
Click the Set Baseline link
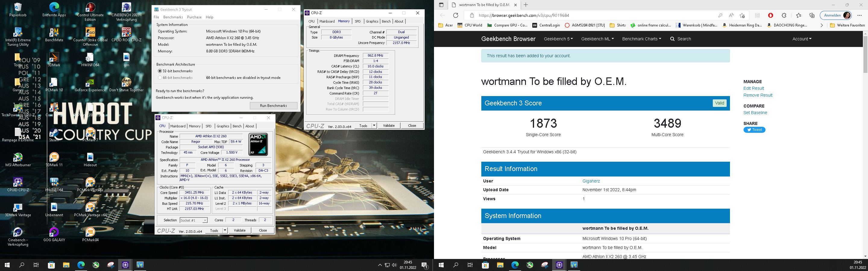[755, 113]
